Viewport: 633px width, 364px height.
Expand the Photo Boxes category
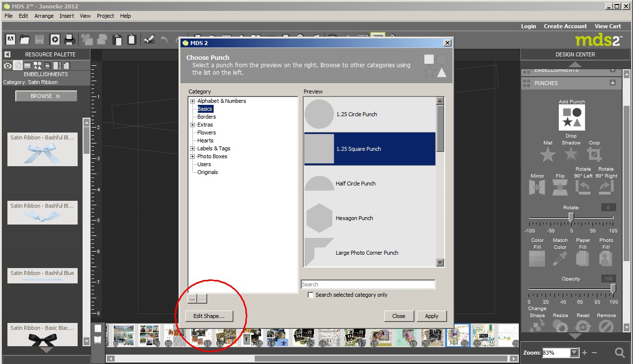point(193,156)
